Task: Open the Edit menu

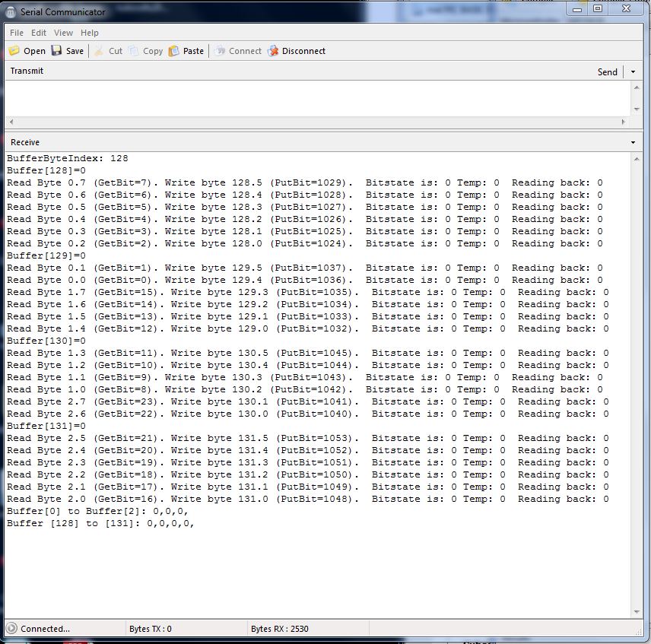Action: tap(39, 33)
